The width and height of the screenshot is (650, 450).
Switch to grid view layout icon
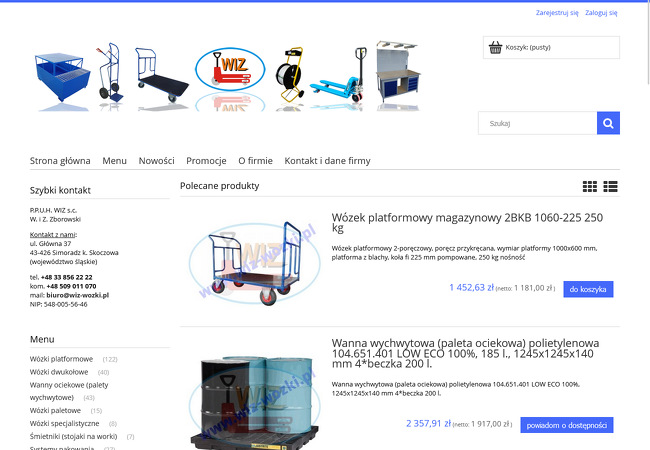point(589,186)
